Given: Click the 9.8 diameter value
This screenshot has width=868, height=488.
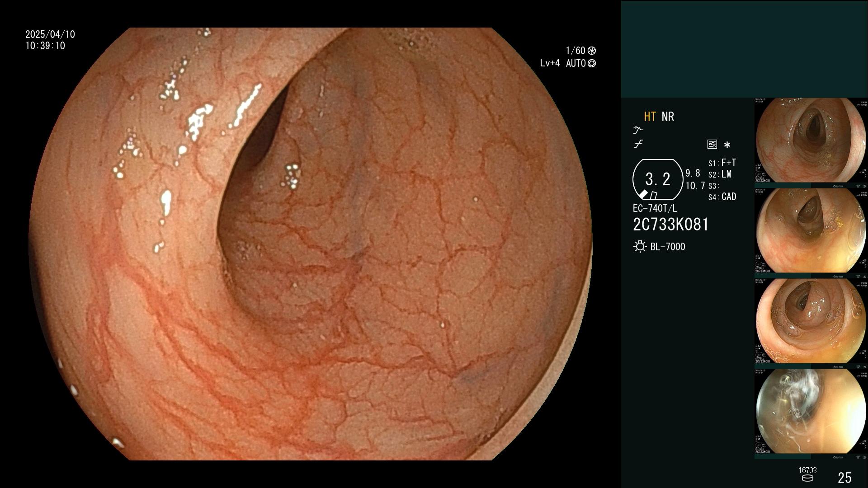Looking at the screenshot, I should 693,174.
